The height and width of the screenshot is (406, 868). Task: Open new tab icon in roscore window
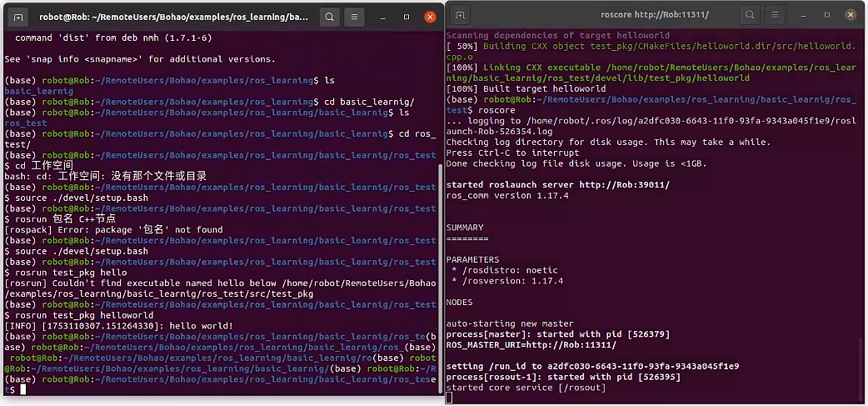pyautogui.click(x=460, y=15)
